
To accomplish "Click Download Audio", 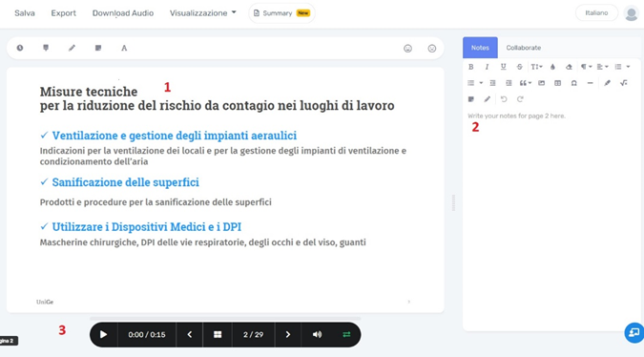I will 123,13.
